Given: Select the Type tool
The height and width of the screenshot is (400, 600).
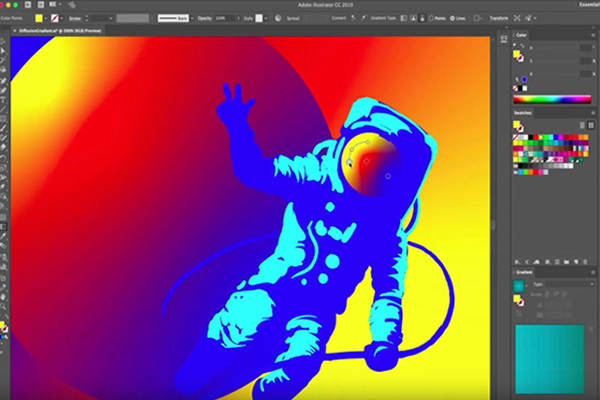Looking at the screenshot, I should tap(3, 100).
